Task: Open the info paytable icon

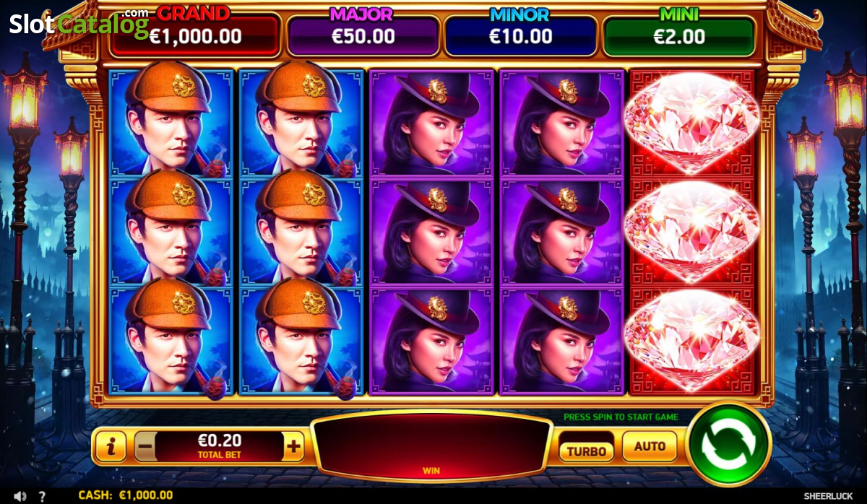Action: point(111,448)
